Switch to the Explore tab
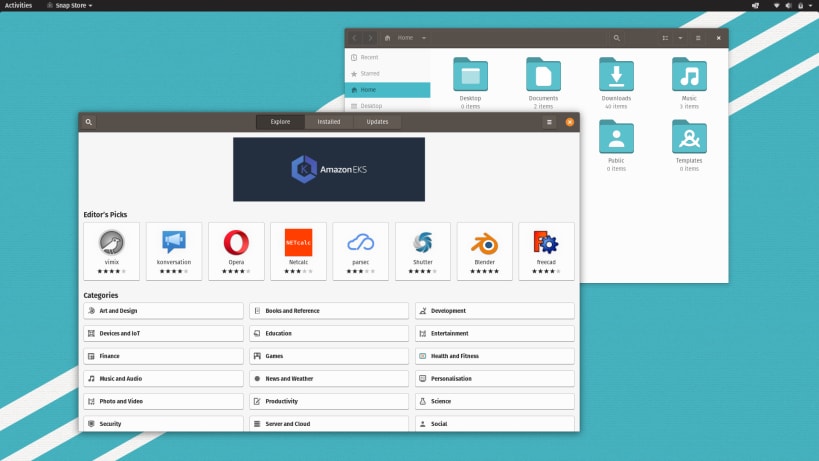Viewport: 819px width, 461px height. (280, 122)
